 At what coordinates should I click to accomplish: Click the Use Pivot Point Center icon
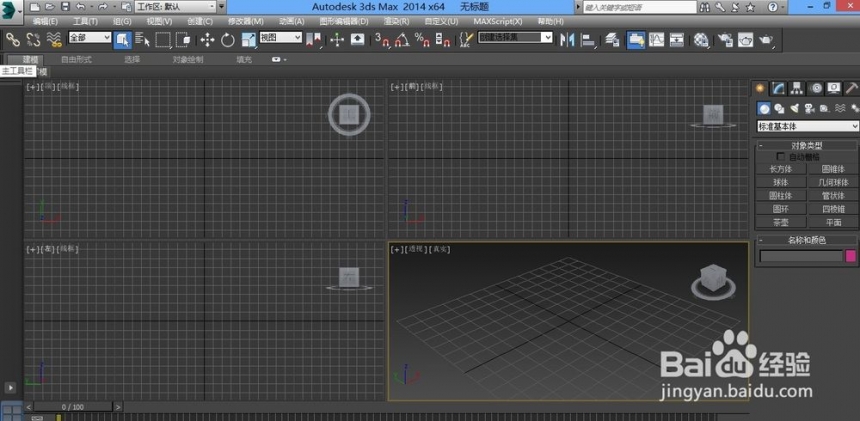pos(314,40)
